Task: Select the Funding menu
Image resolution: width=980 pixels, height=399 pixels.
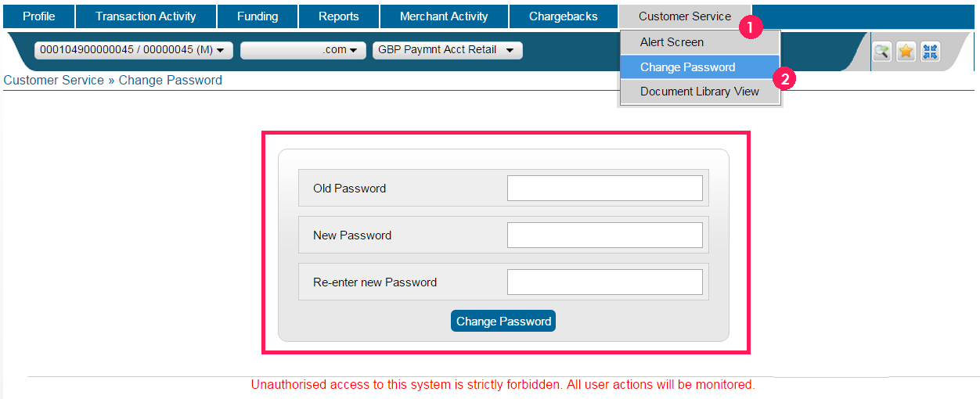Action: [x=258, y=16]
